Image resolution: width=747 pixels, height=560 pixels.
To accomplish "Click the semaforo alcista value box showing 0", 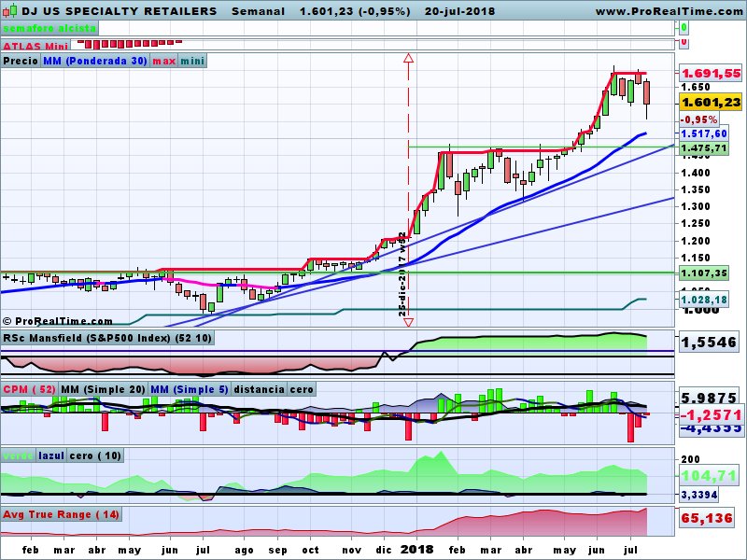I will coord(684,28).
